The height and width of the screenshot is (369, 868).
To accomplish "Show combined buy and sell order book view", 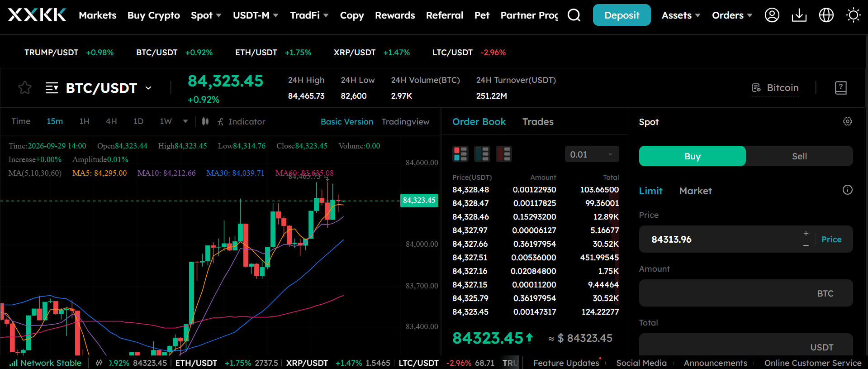I will 460,154.
